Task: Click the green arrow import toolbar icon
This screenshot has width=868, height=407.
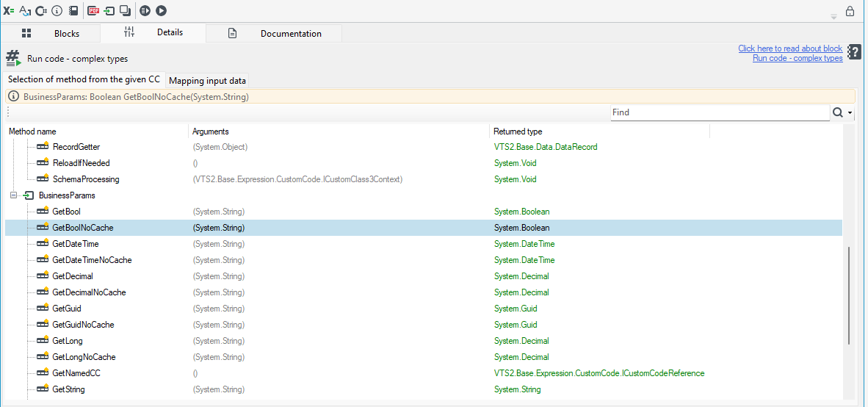Action: click(109, 10)
